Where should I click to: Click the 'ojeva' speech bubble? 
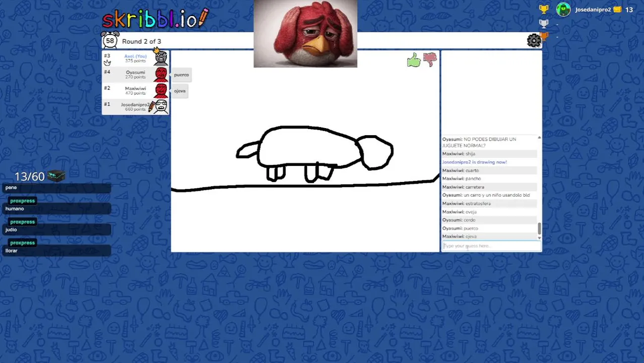(x=180, y=91)
